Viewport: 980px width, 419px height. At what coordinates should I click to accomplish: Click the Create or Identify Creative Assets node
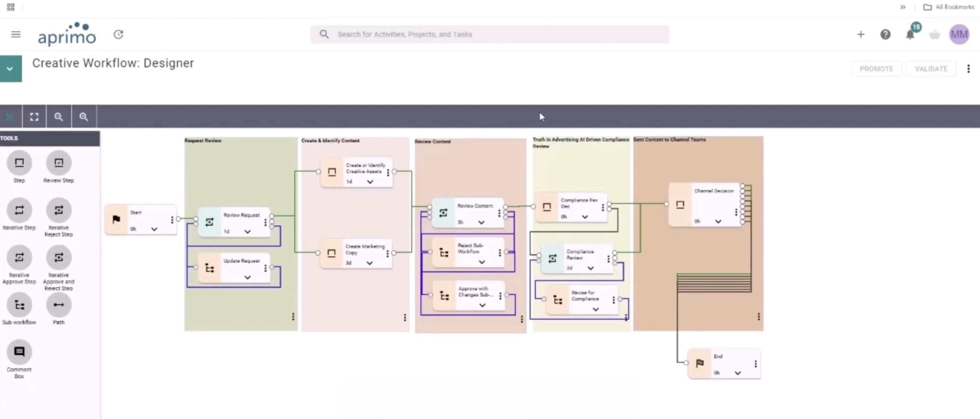(x=357, y=172)
